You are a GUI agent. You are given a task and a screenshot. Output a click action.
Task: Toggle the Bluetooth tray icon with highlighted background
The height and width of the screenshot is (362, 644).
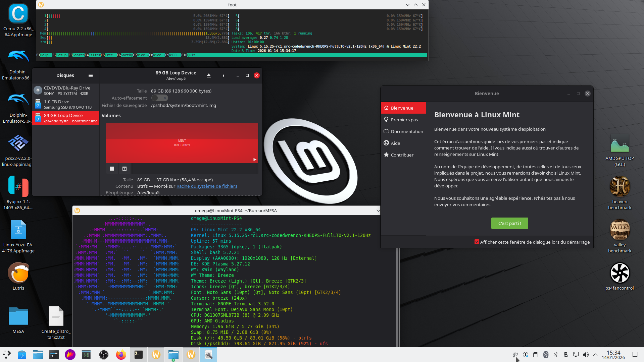tap(546, 355)
